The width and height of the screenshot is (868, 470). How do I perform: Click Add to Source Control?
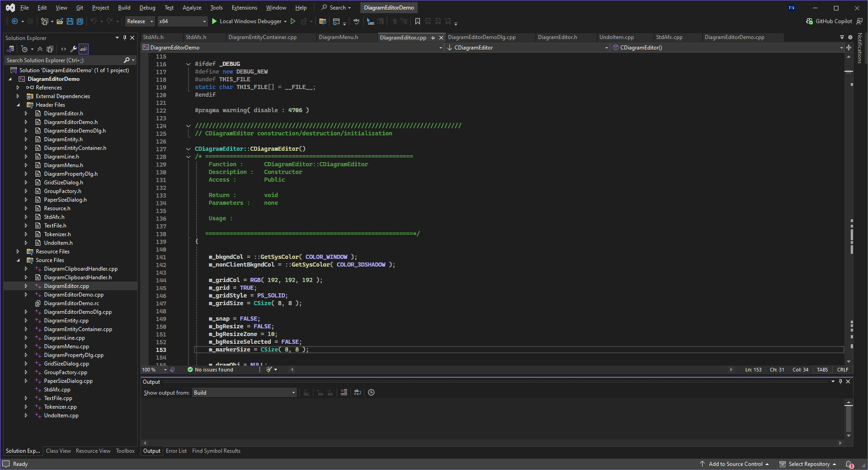point(734,464)
